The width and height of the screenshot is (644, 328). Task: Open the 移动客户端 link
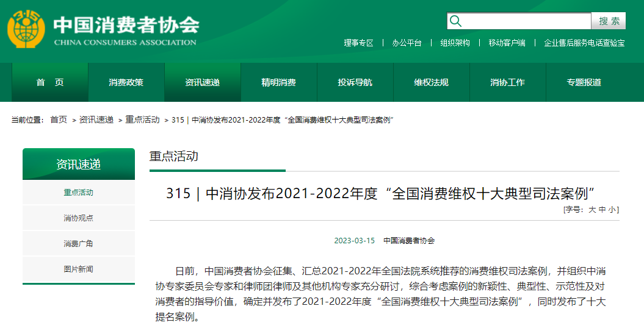[x=507, y=43]
